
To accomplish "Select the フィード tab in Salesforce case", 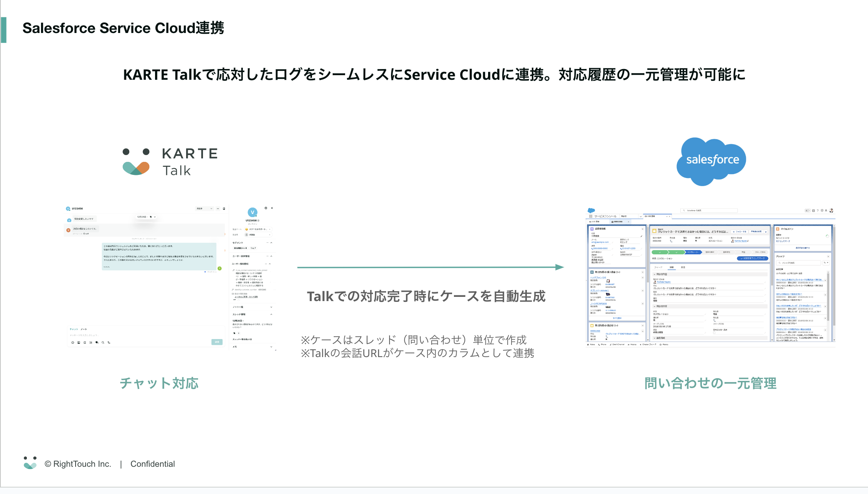I will 658,267.
